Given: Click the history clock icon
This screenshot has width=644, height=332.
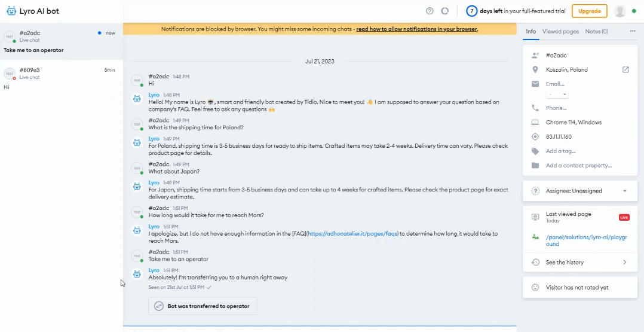Looking at the screenshot, I should click(x=535, y=262).
